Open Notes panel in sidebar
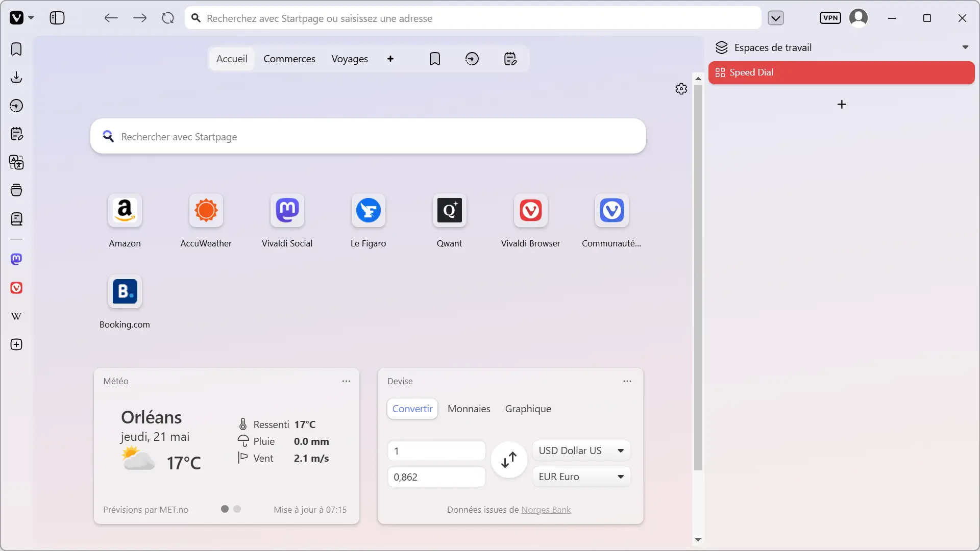980x551 pixels. pyautogui.click(x=16, y=134)
